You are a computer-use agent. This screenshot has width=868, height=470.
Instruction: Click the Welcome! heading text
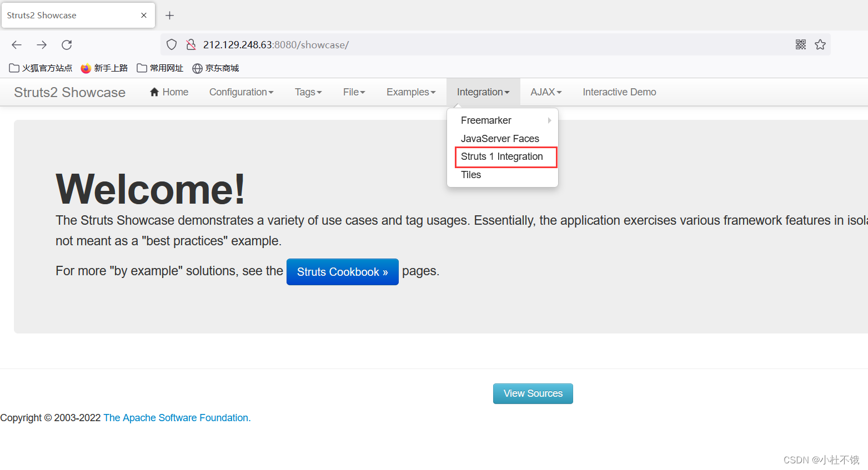point(150,189)
